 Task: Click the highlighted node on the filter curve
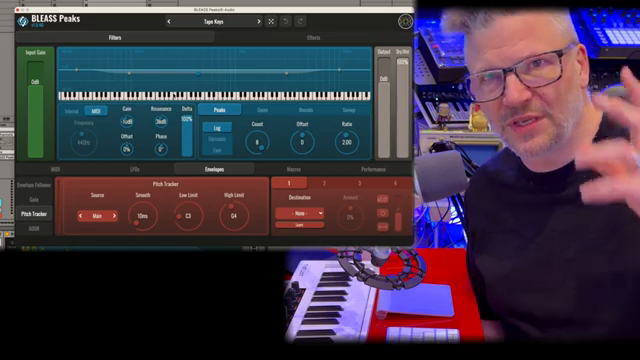pyautogui.click(x=198, y=74)
